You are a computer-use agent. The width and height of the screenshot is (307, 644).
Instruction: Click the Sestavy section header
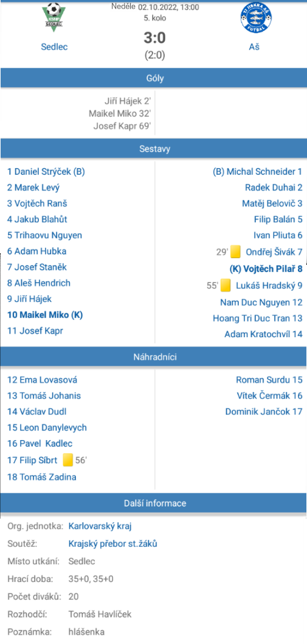(x=153, y=149)
